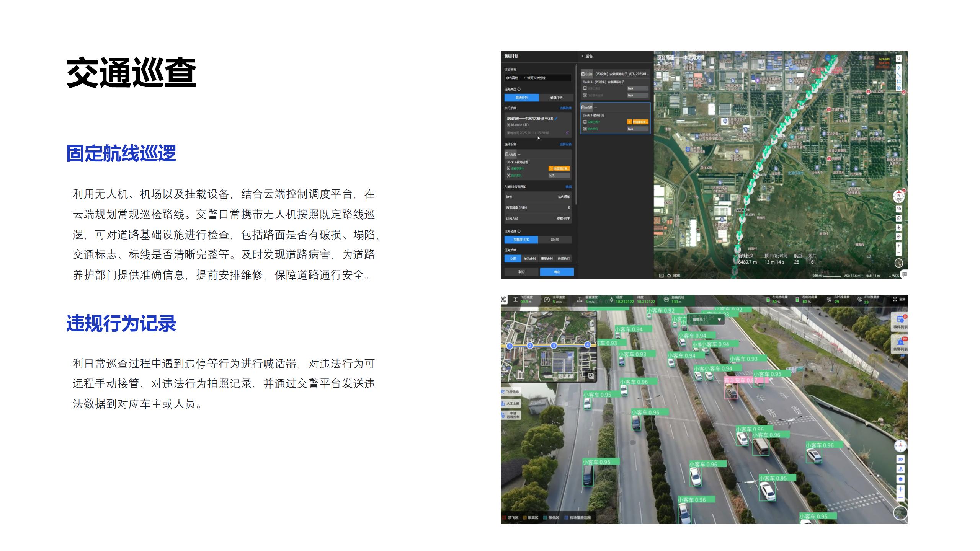Click the map layers icon in the video view
This screenshot has width=980, height=551.
coord(900,479)
